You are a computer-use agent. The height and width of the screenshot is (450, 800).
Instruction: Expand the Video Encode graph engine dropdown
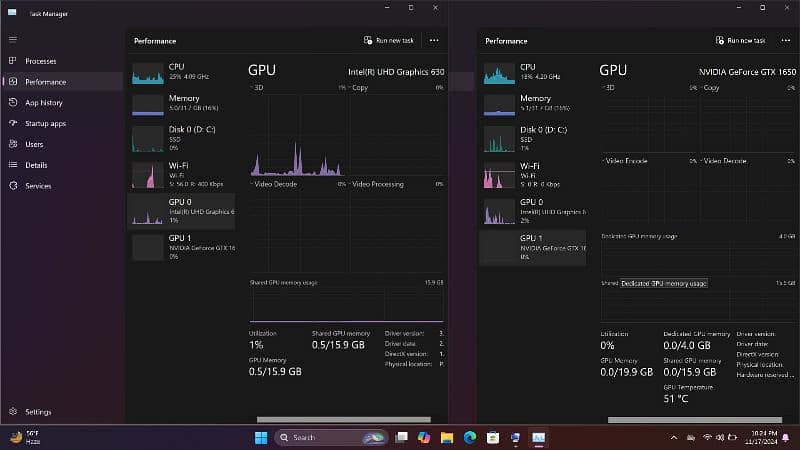pyautogui.click(x=627, y=160)
